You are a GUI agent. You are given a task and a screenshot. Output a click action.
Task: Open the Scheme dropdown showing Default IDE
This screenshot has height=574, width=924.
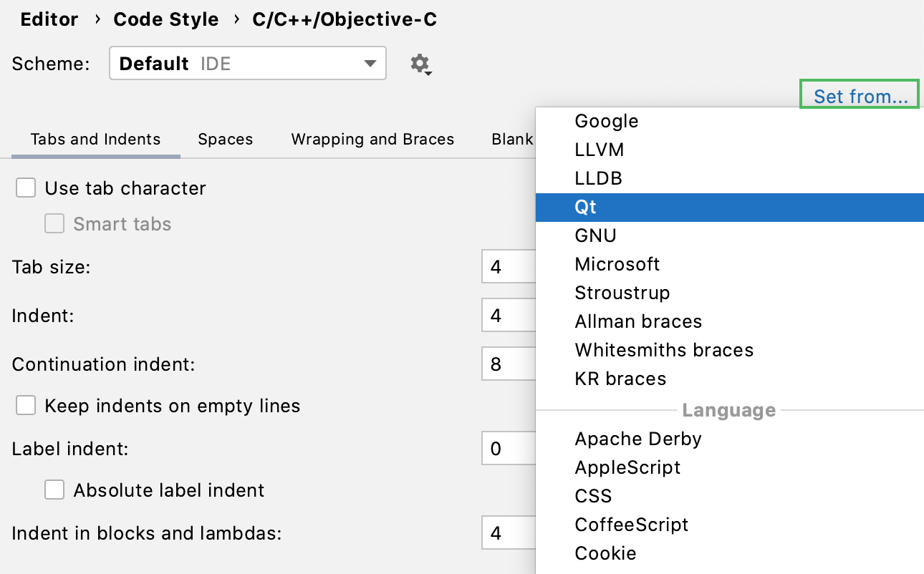[248, 63]
